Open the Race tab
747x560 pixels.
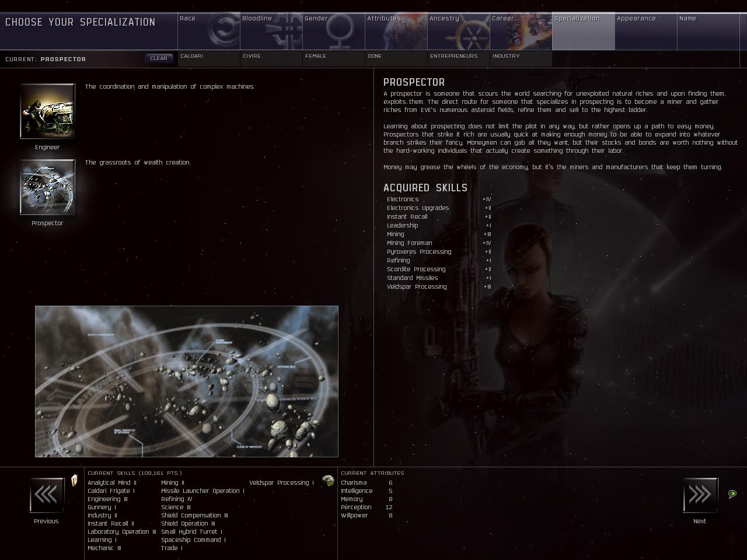209,32
